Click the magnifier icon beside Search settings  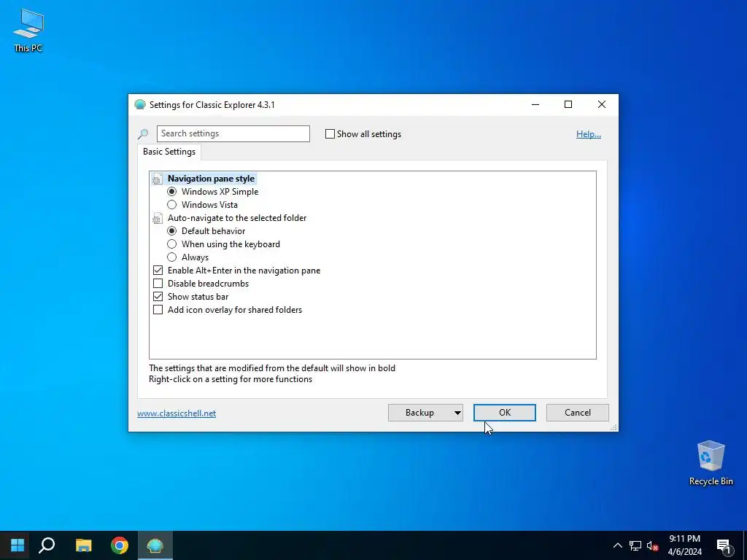pyautogui.click(x=143, y=134)
